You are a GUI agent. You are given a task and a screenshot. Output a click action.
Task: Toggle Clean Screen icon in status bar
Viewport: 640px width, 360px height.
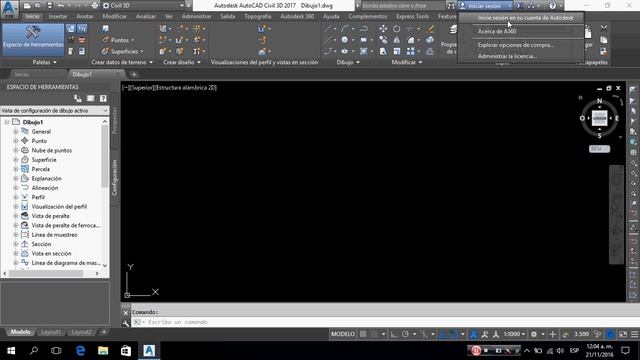coord(623,334)
